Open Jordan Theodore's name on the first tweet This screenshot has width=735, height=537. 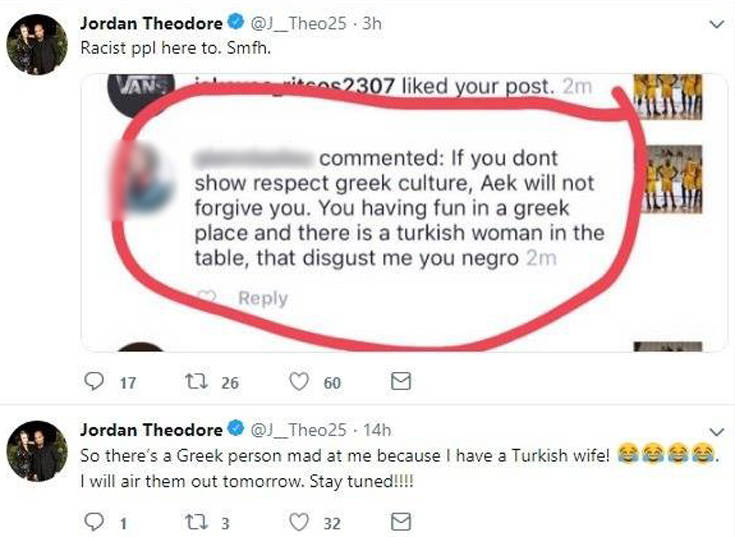click(151, 23)
